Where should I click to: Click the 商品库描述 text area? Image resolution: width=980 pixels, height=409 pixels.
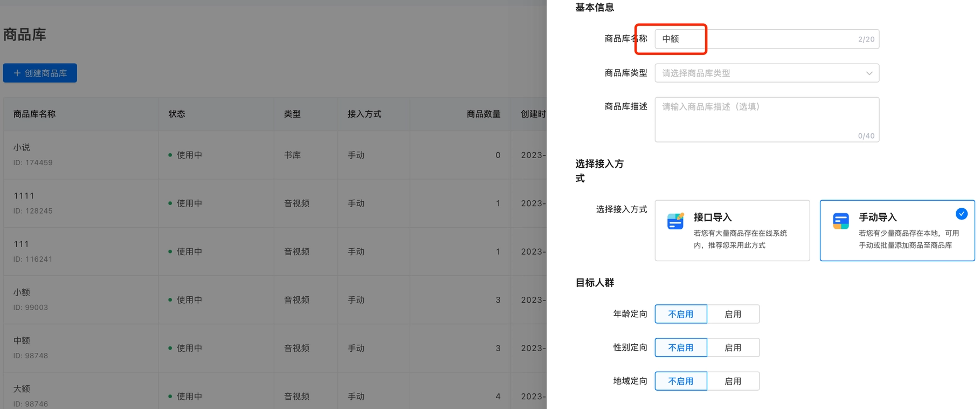(766, 120)
